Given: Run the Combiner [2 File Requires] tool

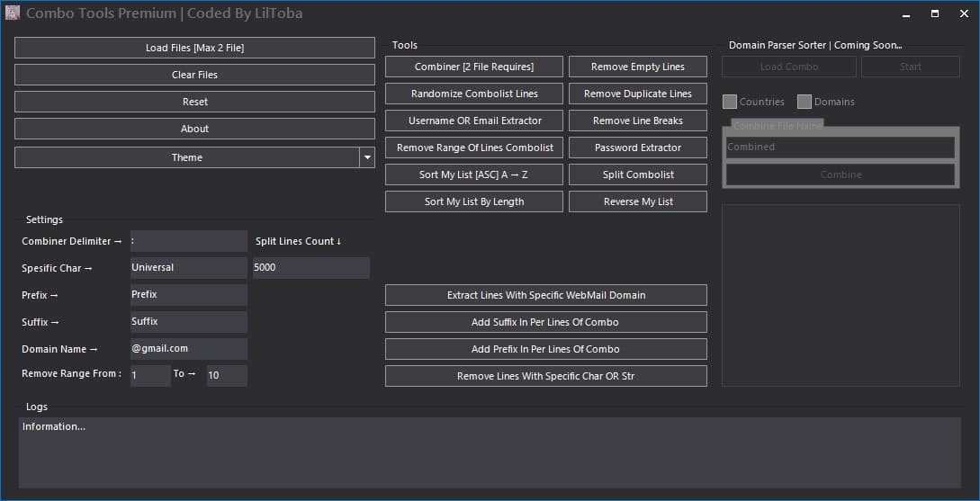Looking at the screenshot, I should pyautogui.click(x=474, y=67).
